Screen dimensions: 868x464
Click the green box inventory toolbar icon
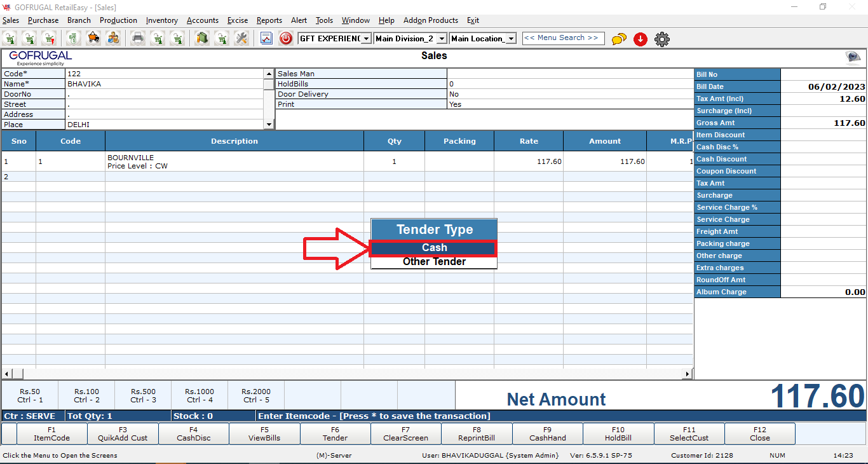tap(202, 39)
